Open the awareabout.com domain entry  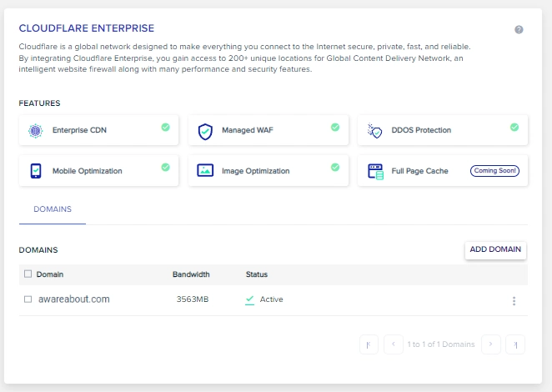(74, 299)
